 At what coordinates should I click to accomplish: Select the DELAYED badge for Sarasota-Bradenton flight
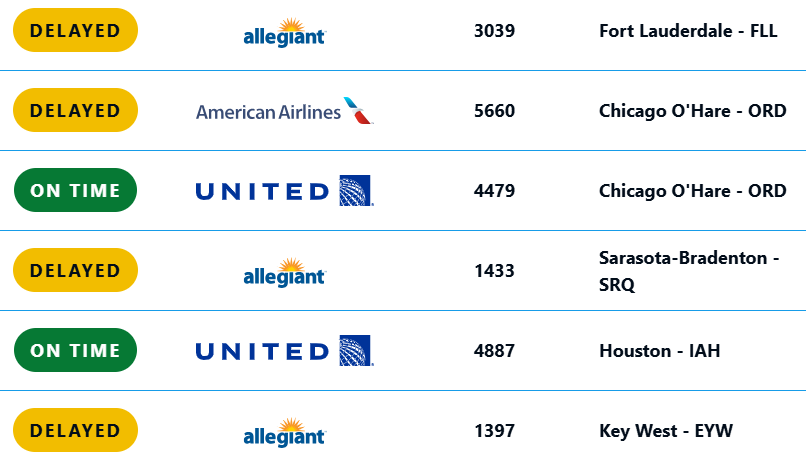coord(76,270)
